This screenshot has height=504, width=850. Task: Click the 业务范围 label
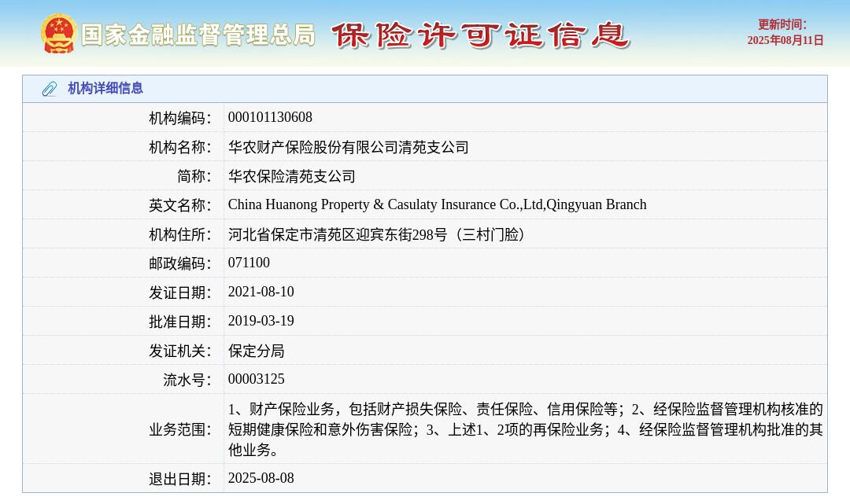180,429
